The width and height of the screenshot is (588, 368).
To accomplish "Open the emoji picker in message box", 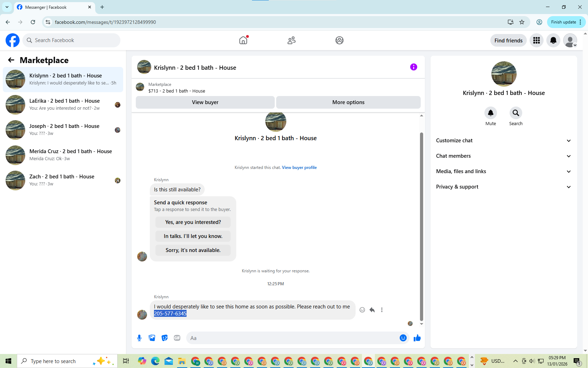I will click(x=403, y=338).
